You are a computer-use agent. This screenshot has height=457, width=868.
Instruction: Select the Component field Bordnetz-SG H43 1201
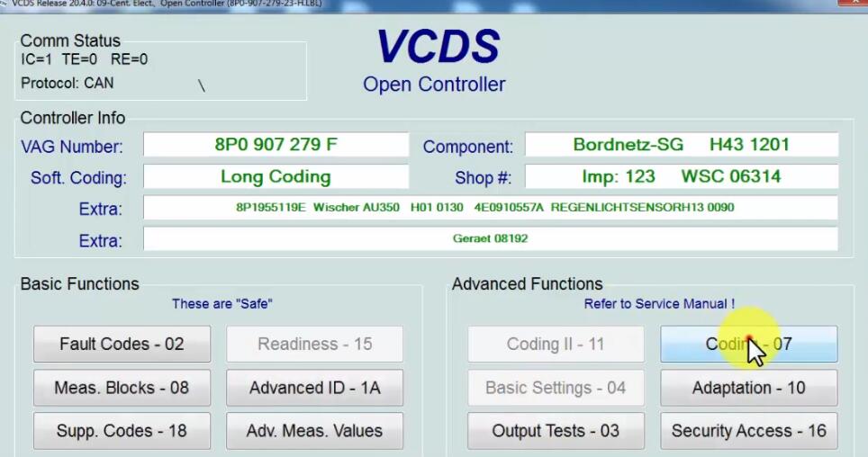coord(682,145)
